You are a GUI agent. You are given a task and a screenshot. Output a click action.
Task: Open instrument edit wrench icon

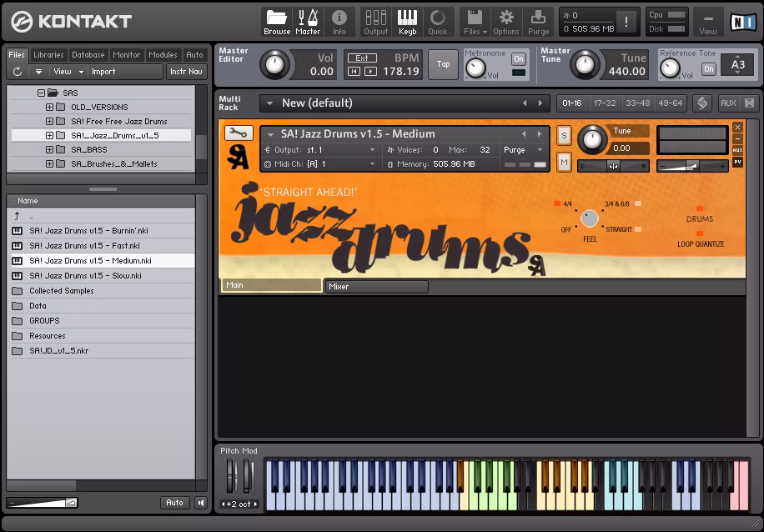click(x=239, y=133)
